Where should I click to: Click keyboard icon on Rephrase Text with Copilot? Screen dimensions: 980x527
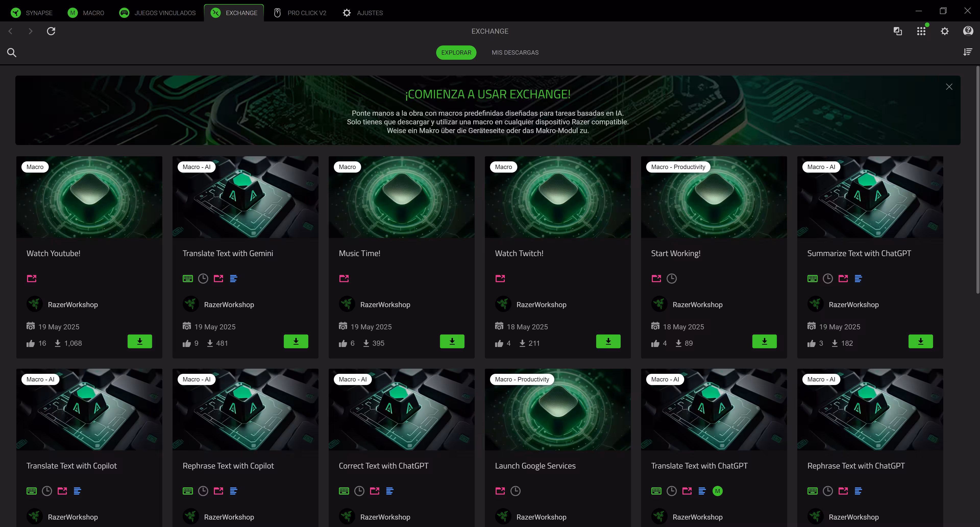click(x=188, y=491)
